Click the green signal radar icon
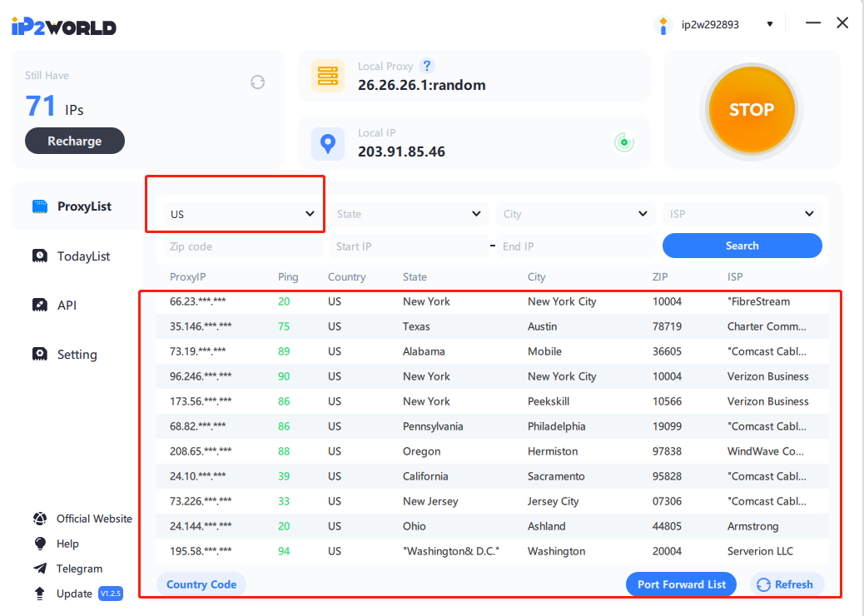 click(x=624, y=142)
